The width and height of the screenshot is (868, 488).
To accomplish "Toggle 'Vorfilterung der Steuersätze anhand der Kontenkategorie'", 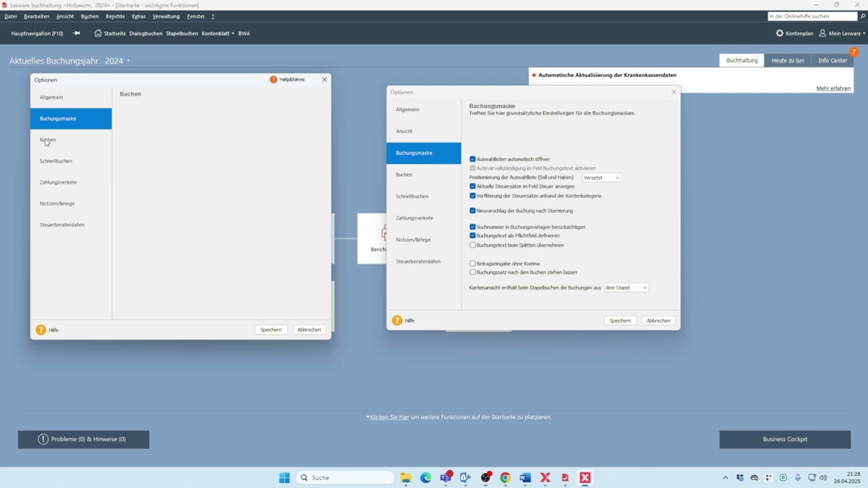I will point(473,196).
